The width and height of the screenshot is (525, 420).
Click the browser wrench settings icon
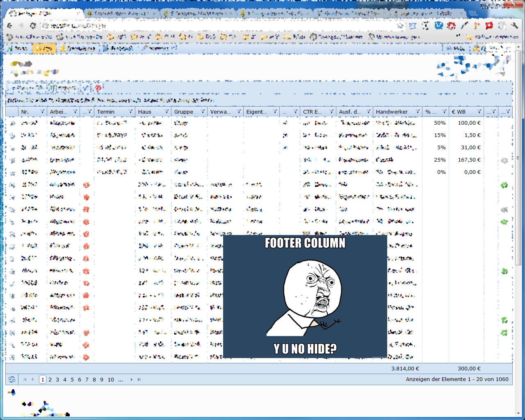[x=515, y=26]
